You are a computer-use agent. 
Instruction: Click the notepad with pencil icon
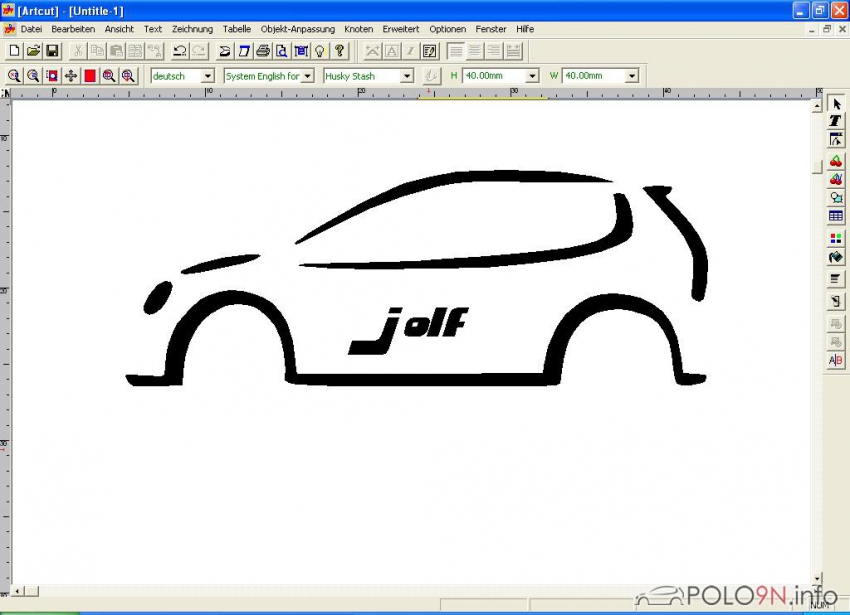point(429,51)
